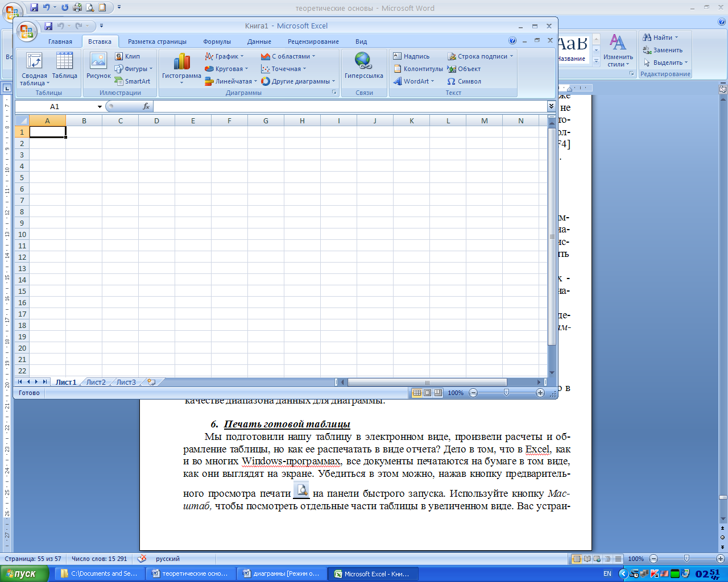
Task: Click the Excel horizontal scrollbar
Action: (427, 383)
